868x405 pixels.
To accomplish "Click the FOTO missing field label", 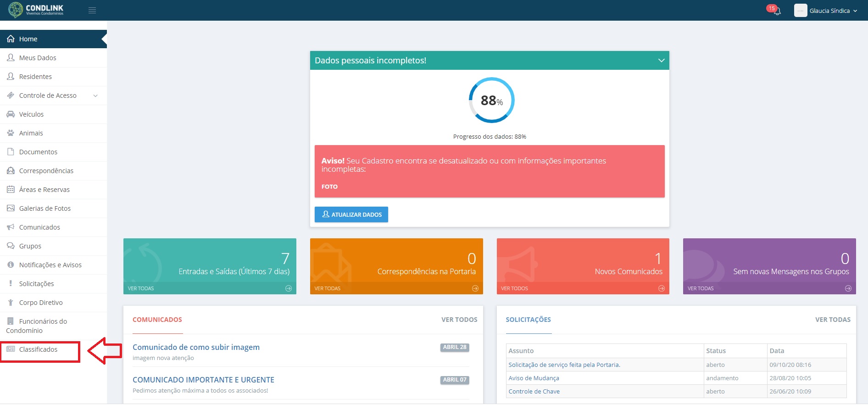I will (329, 186).
